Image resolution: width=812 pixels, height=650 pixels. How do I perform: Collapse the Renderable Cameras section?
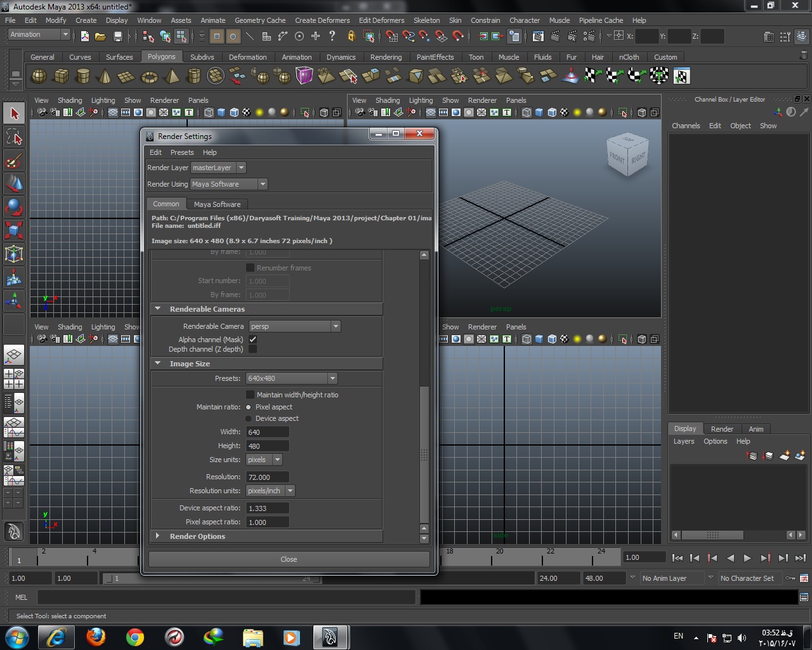158,309
